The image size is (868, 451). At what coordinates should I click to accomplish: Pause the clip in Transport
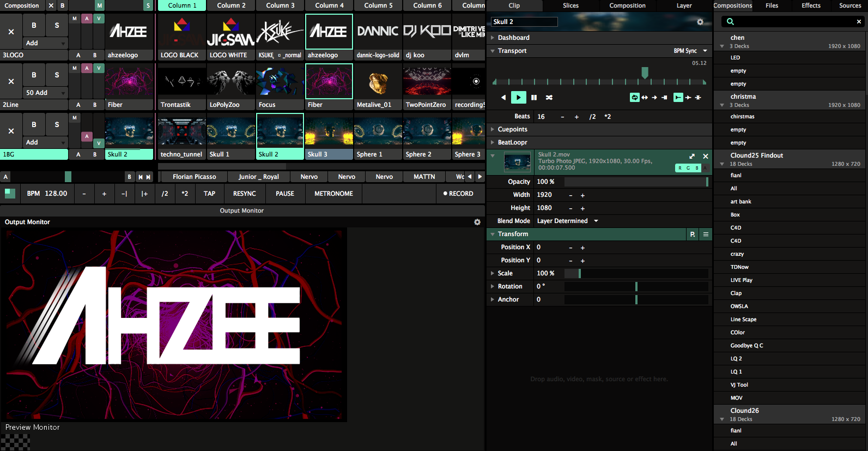pyautogui.click(x=534, y=98)
